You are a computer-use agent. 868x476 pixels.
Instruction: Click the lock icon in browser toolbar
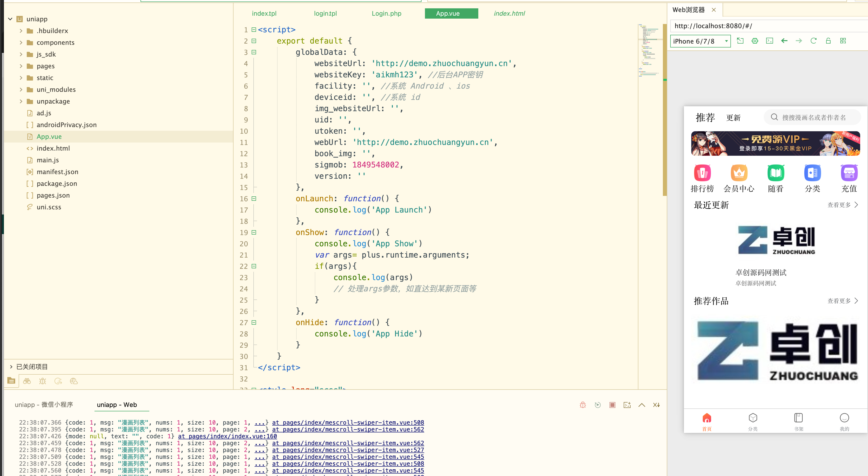point(828,41)
